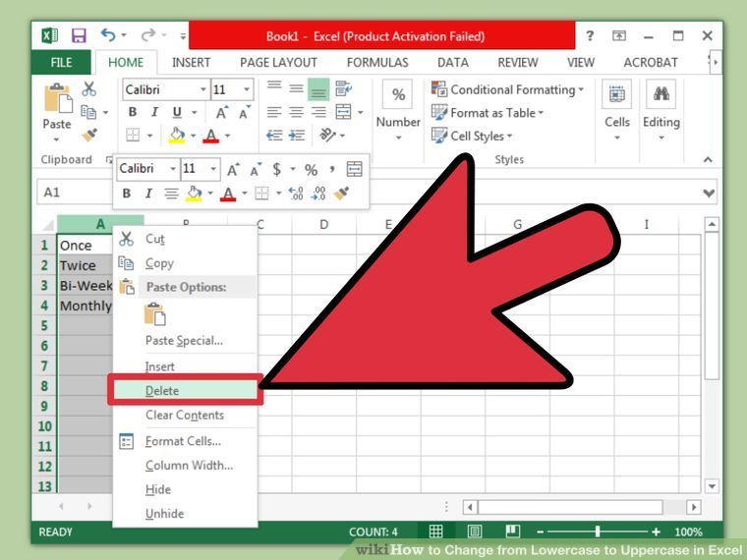
Task: Increase indent in the ribbon
Action: 297,136
